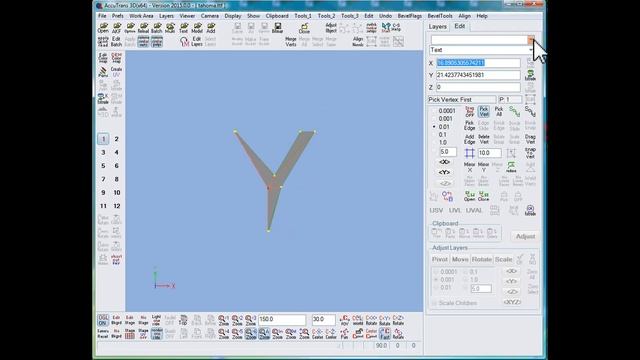Open the Help menu
Image resolution: width=640 pixels, height=360 pixels.
tap(482, 16)
